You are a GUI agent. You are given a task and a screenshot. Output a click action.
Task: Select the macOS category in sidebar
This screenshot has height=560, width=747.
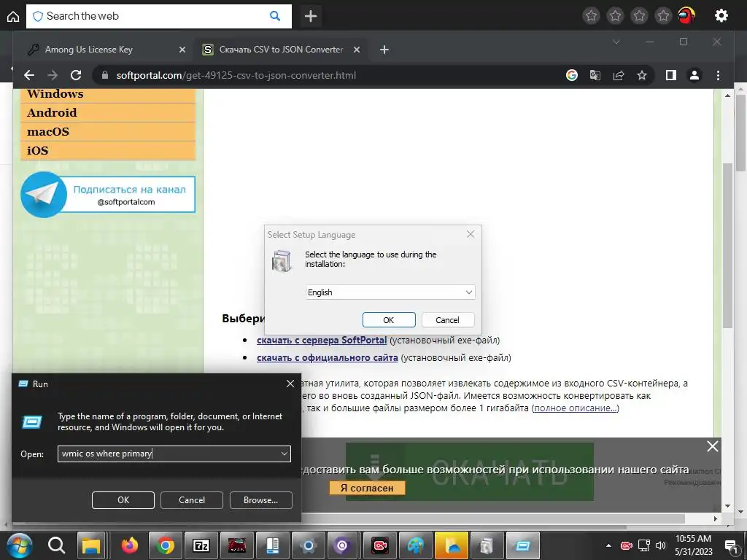tap(108, 132)
